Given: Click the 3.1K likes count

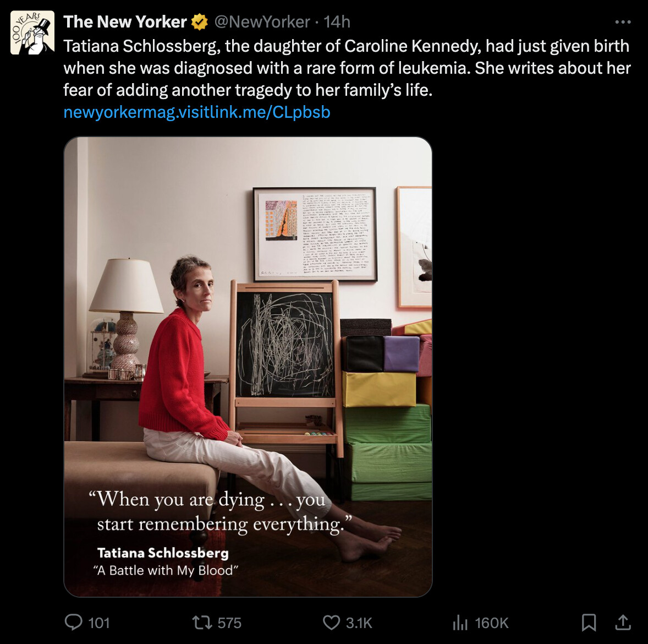Looking at the screenshot, I should (359, 623).
